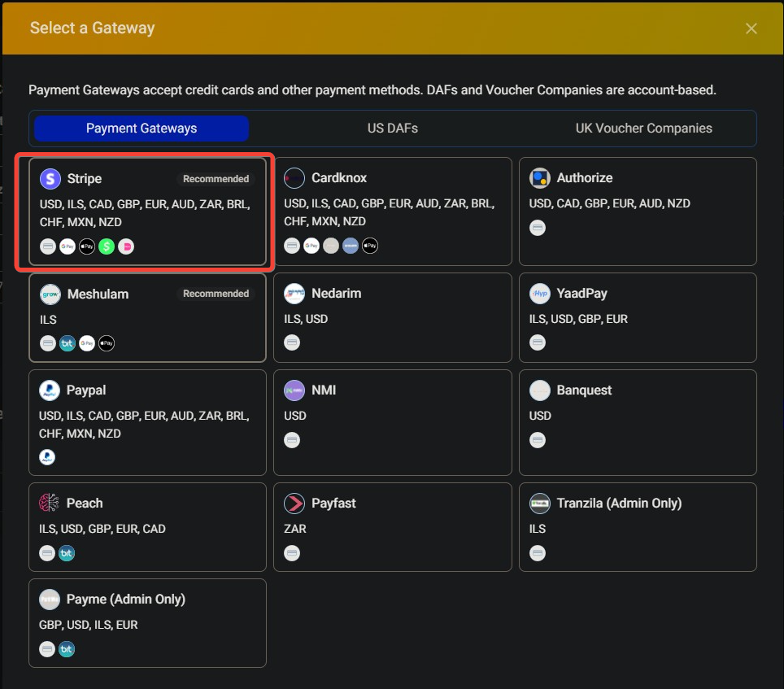784x689 pixels.
Task: Click the Banquest logo icon
Action: [540, 390]
